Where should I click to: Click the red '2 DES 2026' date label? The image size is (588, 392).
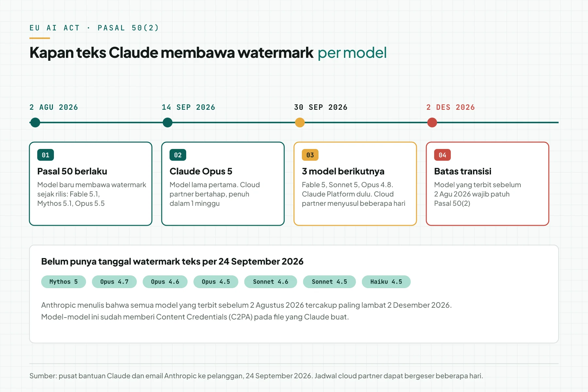451,107
